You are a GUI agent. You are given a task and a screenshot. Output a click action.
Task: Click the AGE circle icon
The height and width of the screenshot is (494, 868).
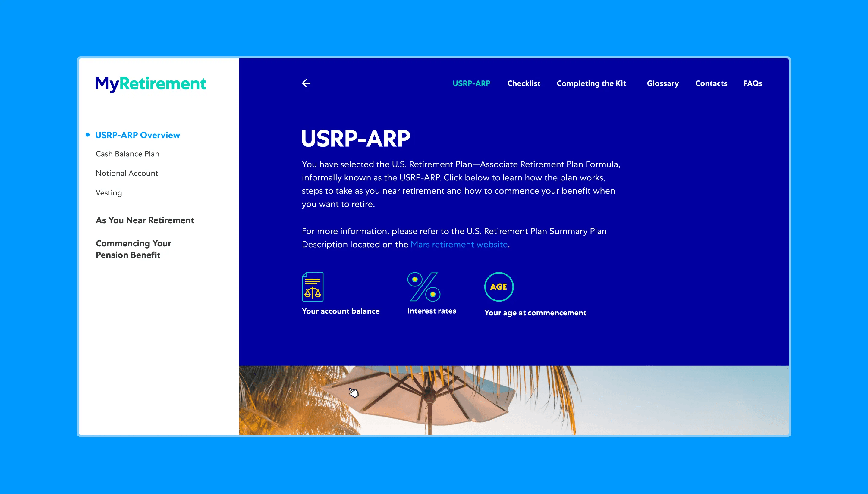[498, 287]
